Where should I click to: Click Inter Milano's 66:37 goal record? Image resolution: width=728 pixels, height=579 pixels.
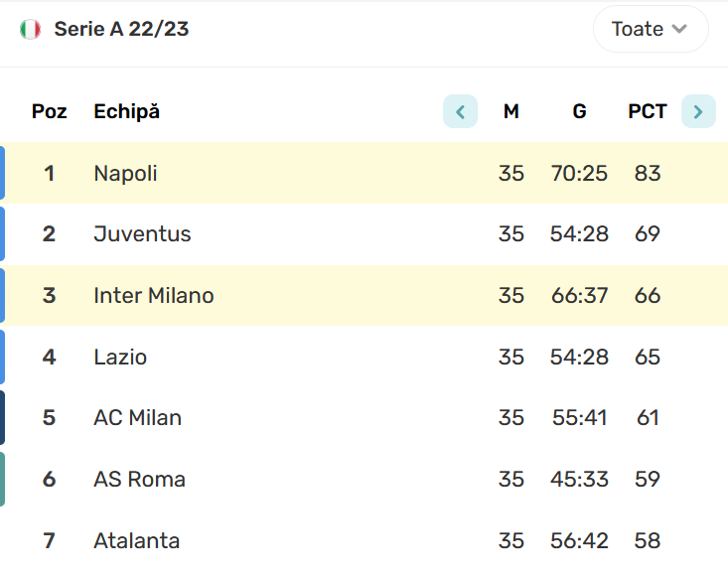pyautogui.click(x=579, y=295)
